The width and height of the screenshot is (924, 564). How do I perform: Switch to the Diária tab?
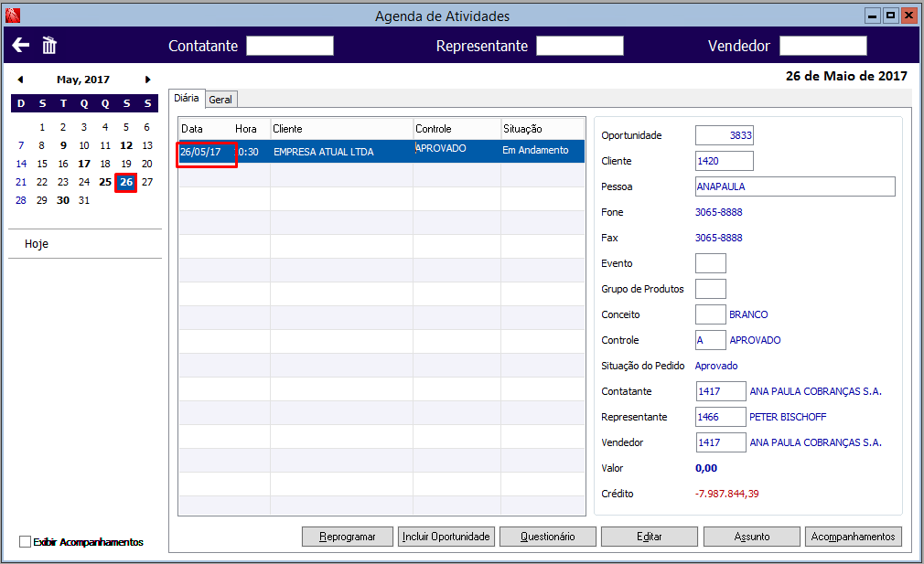coord(187,99)
